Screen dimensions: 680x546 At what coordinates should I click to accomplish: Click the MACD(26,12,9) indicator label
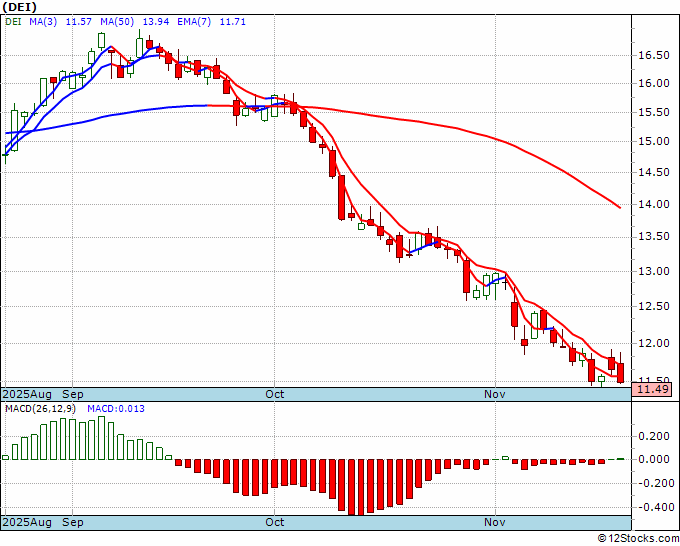[40, 409]
